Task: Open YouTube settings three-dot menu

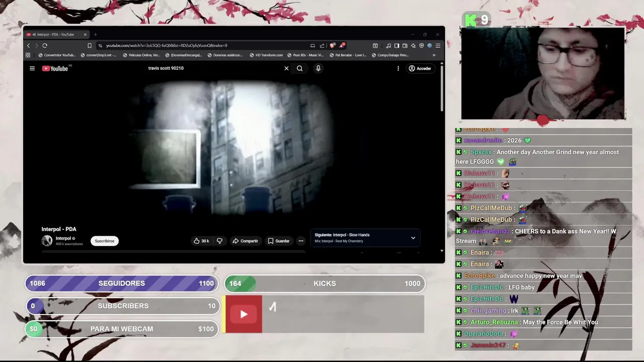Action: [398, 68]
